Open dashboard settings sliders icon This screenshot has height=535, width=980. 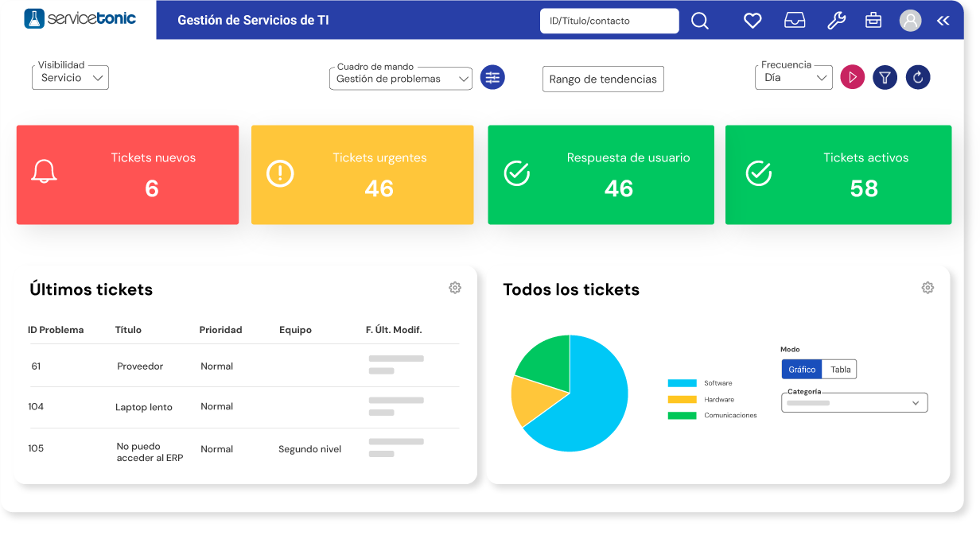pyautogui.click(x=492, y=77)
